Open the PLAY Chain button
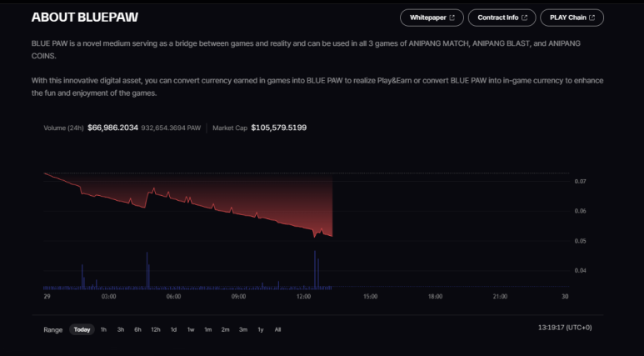644x356 pixels. [x=572, y=18]
